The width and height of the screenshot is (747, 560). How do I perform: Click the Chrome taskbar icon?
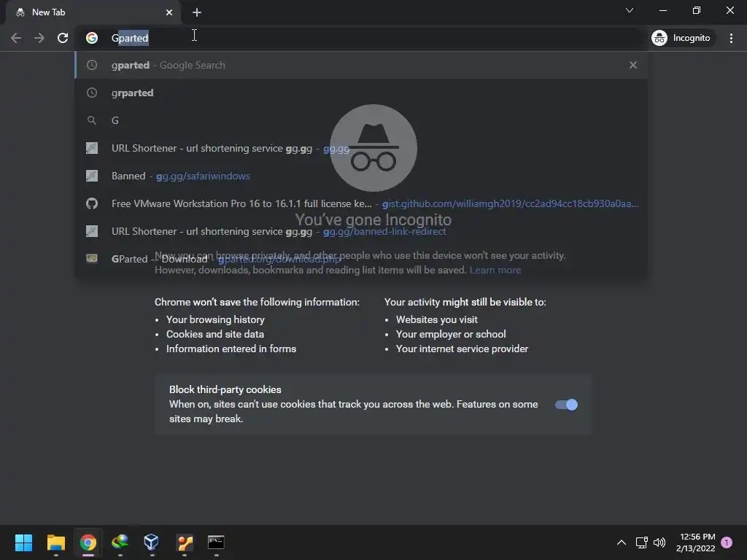coord(88,542)
